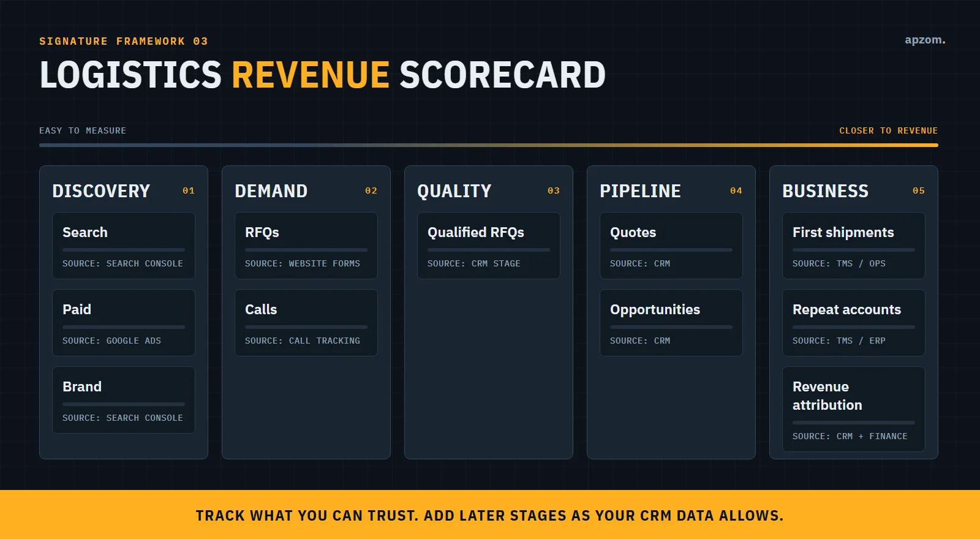Click the 'TRACK WHAT YOU CAN TRUST' footer line
The image size is (980, 539).
tap(490, 516)
